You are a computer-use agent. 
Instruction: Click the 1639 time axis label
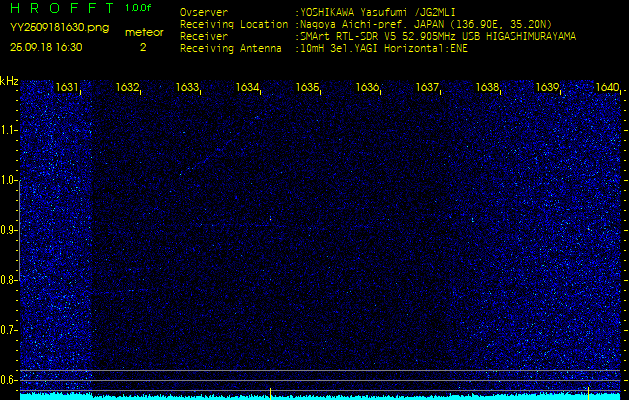tap(547, 87)
